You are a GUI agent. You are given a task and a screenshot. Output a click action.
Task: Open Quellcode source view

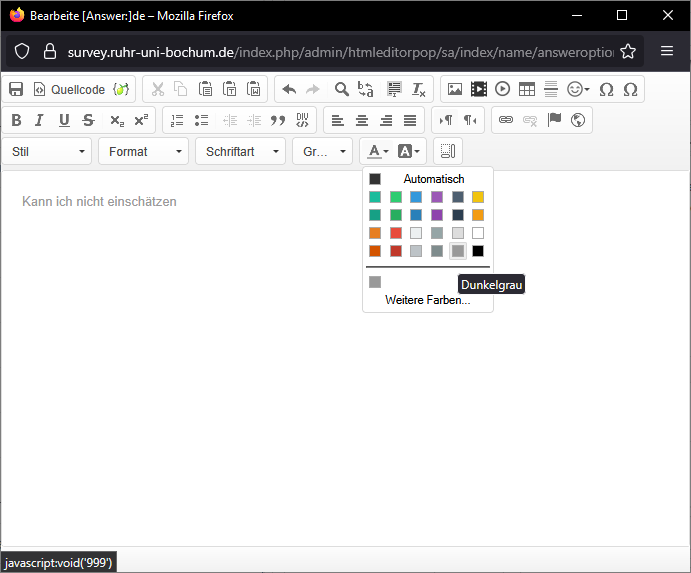(70, 89)
